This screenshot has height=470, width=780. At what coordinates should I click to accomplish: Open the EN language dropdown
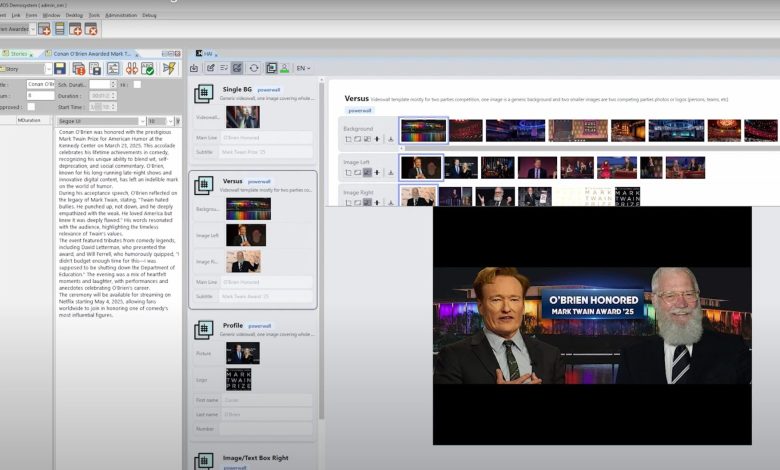coord(302,68)
